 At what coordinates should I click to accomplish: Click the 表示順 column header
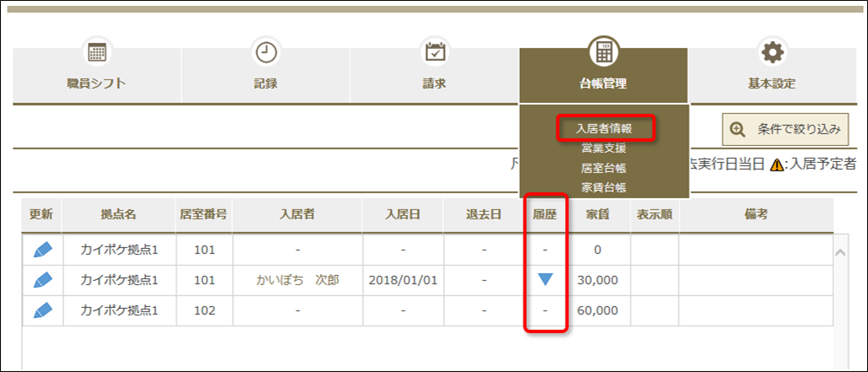tap(654, 215)
